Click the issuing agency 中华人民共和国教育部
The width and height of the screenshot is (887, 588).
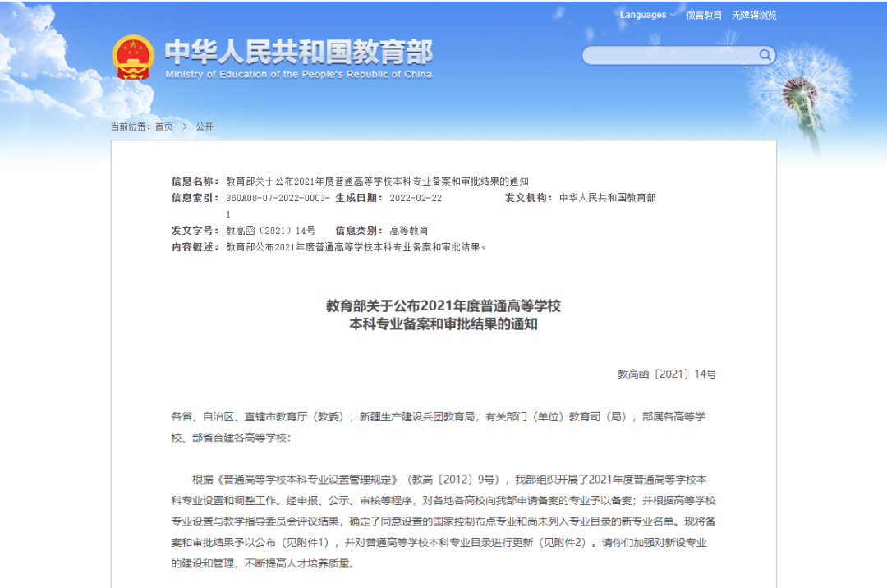609,198
